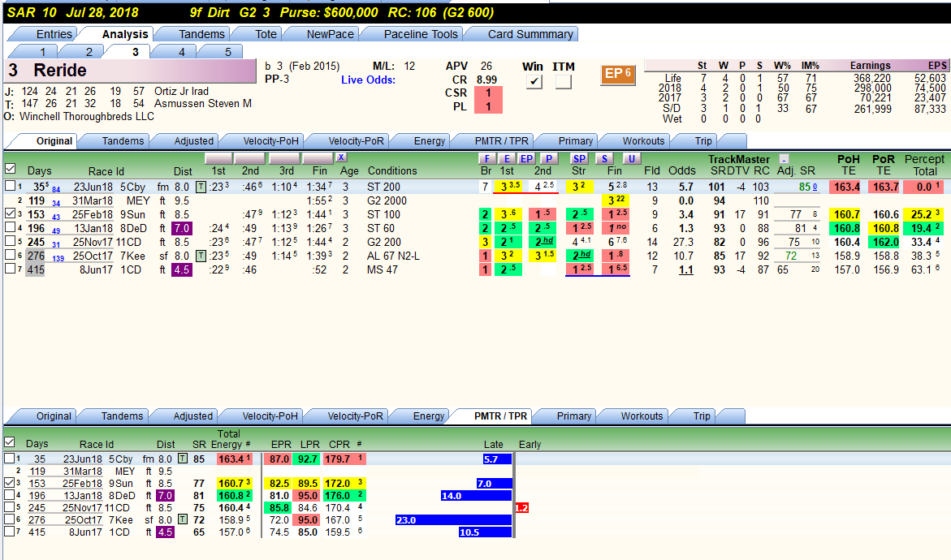Viewport: 951px width, 560px height.
Task: Click the blank button above the Fin time column
Action: coord(318,158)
